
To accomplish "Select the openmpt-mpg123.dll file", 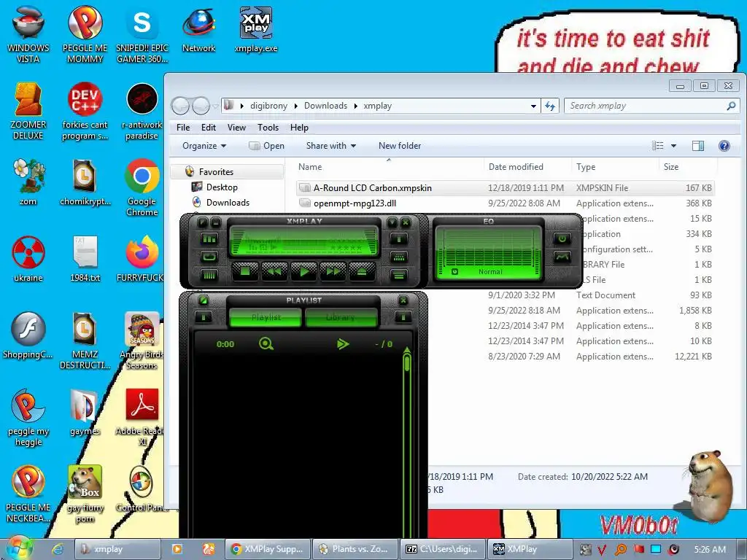I will pyautogui.click(x=505, y=203).
